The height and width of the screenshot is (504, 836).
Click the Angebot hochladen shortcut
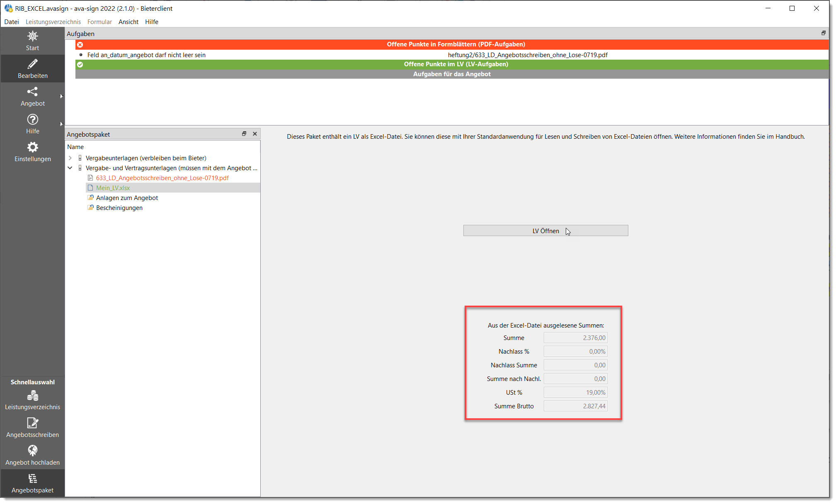coord(32,456)
